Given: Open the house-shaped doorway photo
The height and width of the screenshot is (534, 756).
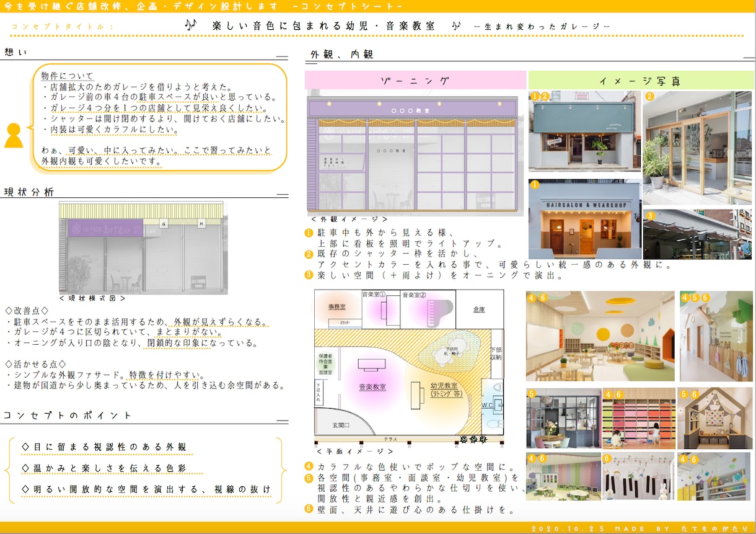Looking at the screenshot, I should click(x=716, y=336).
